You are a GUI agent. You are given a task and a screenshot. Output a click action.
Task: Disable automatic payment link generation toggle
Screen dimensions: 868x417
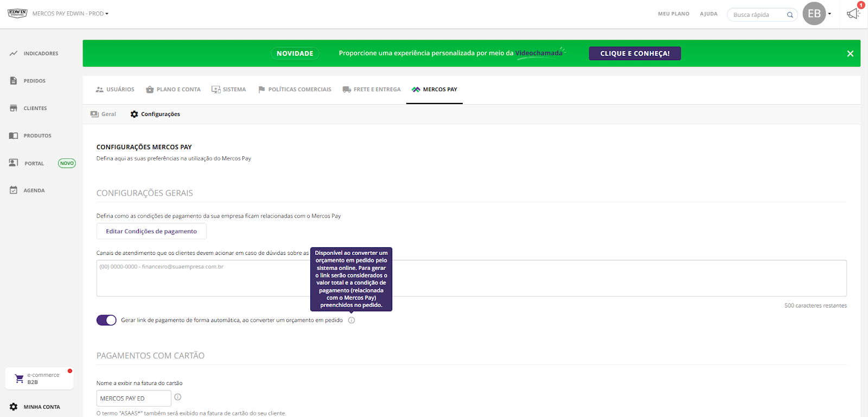(106, 320)
